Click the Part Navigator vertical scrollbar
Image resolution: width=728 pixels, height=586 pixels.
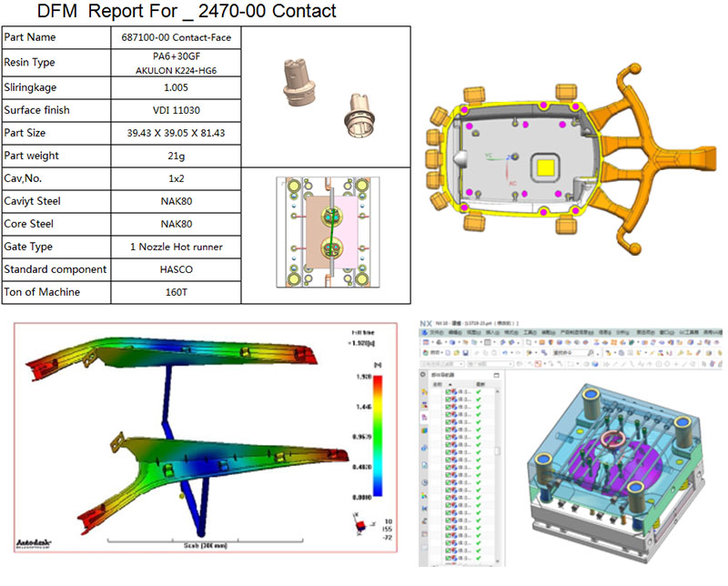[497, 449]
